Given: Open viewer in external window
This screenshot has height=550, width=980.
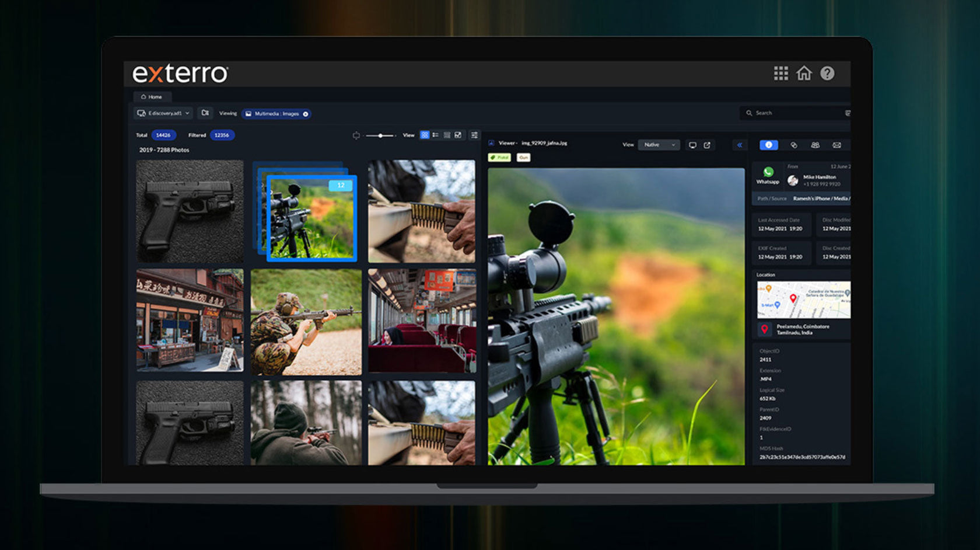Looking at the screenshot, I should click(x=707, y=145).
